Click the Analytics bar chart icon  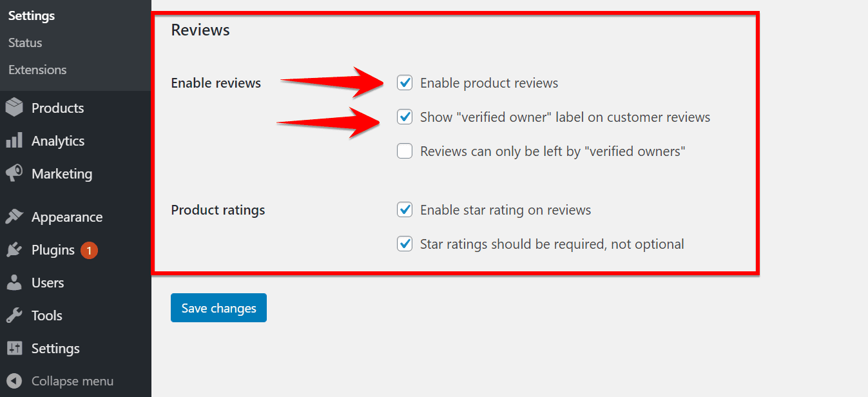point(14,140)
